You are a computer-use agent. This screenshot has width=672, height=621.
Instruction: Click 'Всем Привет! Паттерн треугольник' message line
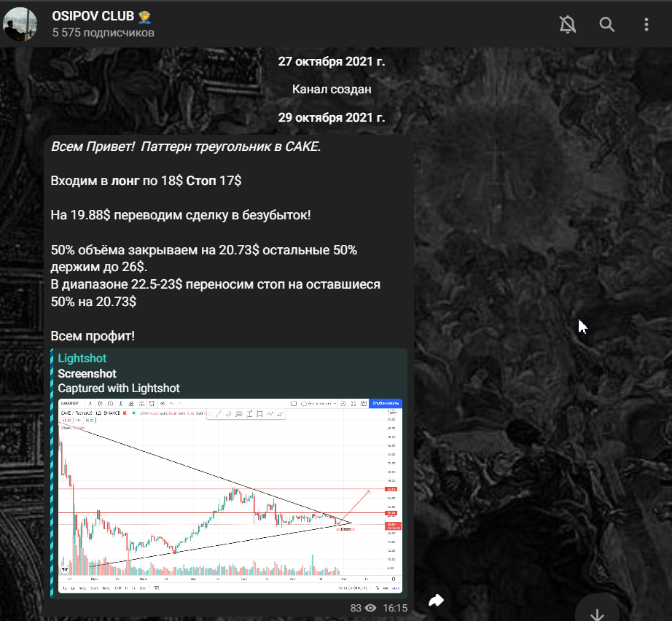186,147
